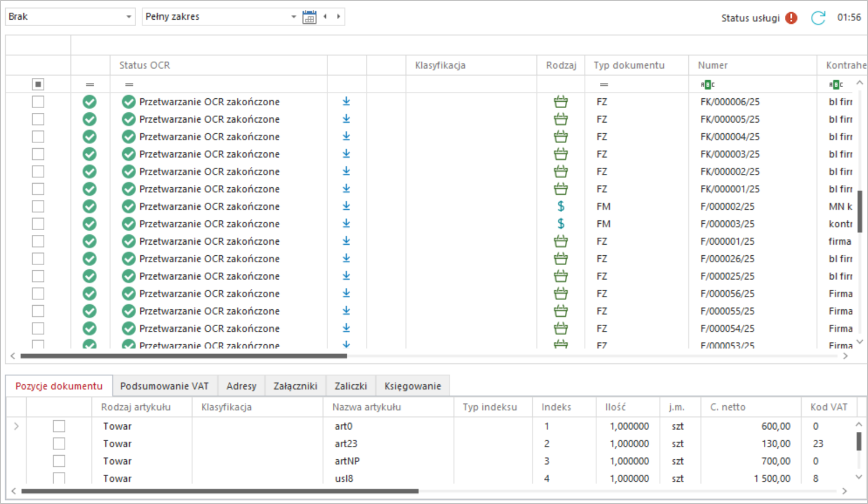Click the ABC filter icon under Numer

(x=707, y=85)
